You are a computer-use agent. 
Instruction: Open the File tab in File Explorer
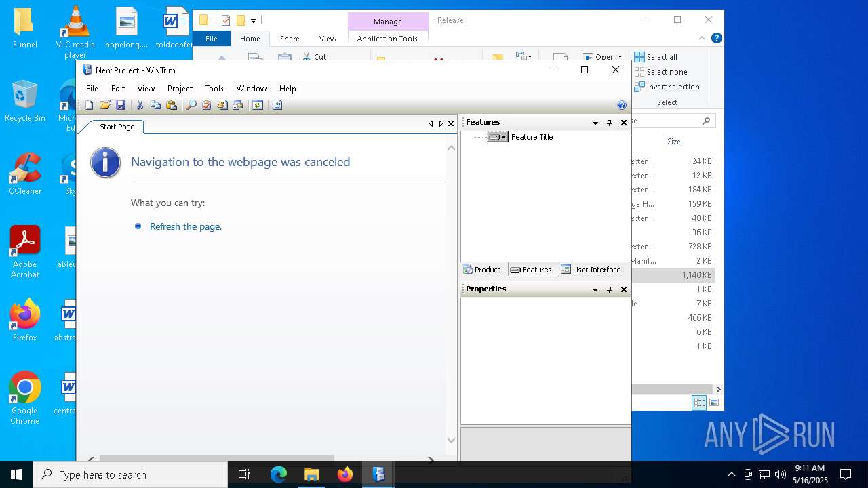pyautogui.click(x=212, y=39)
